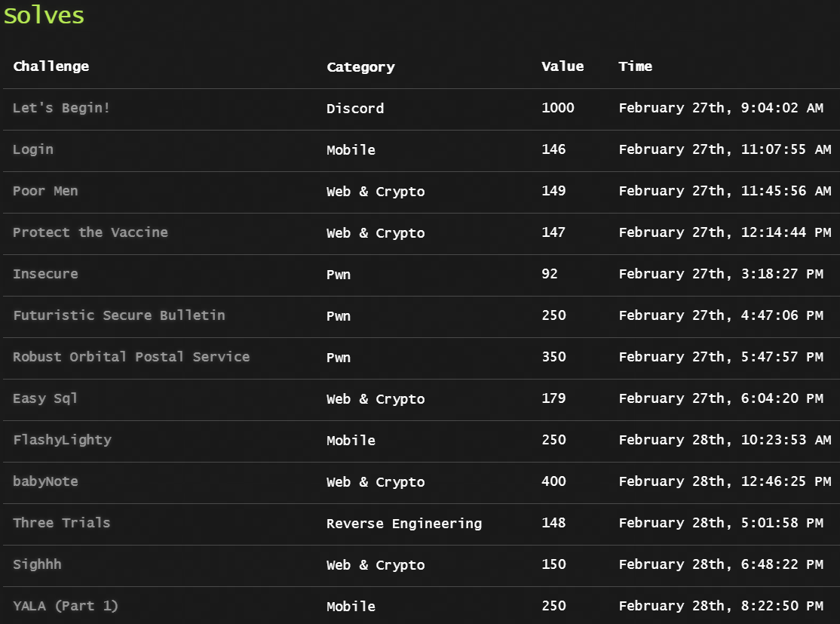Click the Category column header

point(360,67)
